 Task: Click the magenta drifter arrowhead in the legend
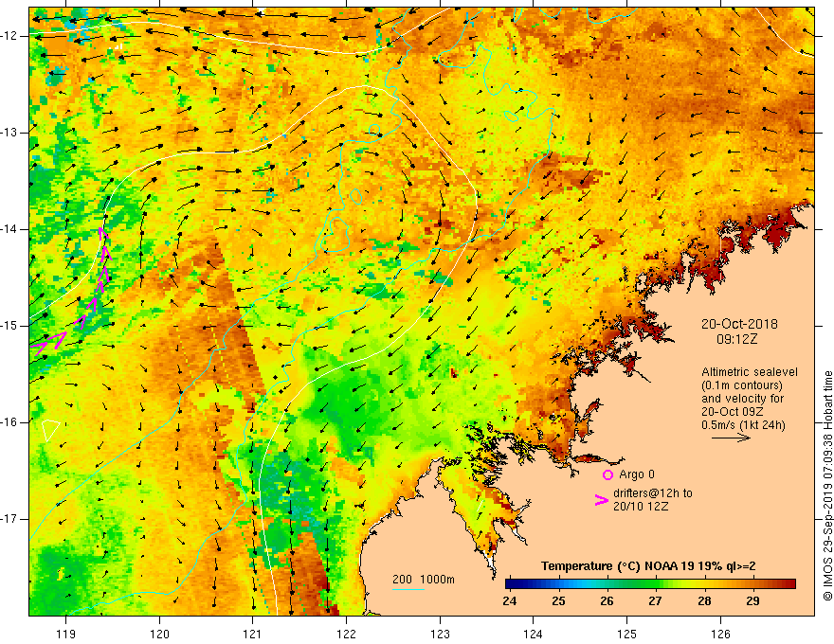pyautogui.click(x=602, y=500)
